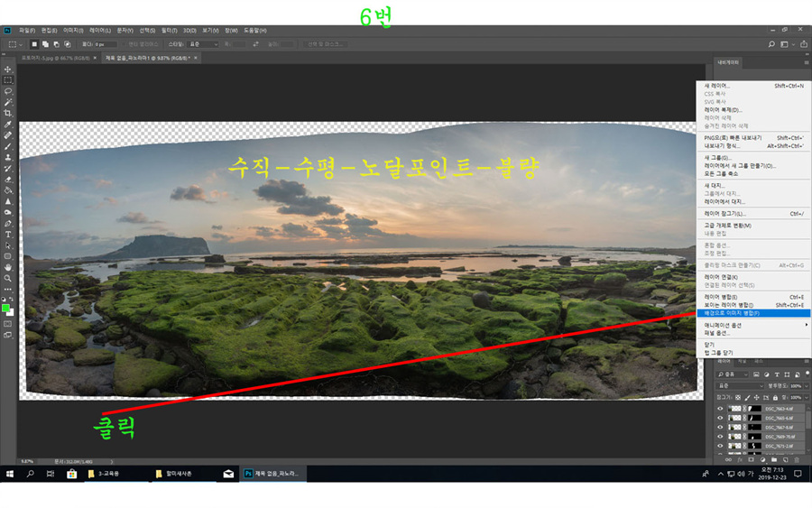Click the adjustment layer filter icon

tap(766, 374)
